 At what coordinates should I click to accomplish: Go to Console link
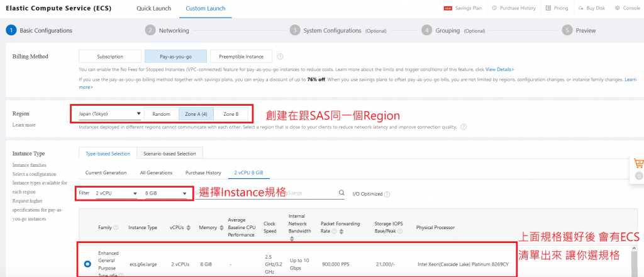[631, 8]
